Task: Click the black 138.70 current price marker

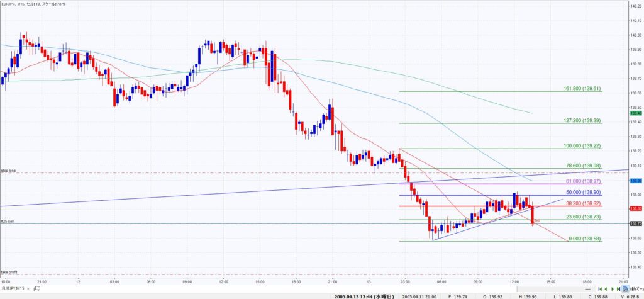Action: coord(635,223)
